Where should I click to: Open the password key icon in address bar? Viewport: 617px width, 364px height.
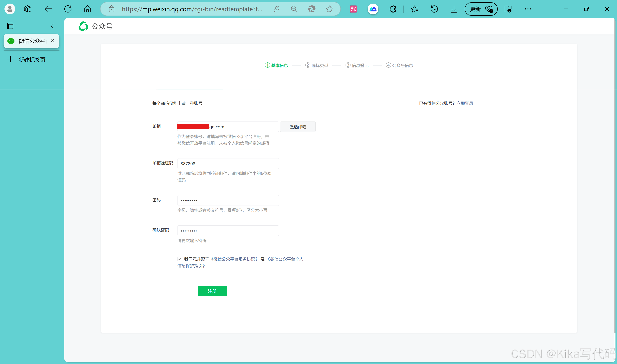276,9
